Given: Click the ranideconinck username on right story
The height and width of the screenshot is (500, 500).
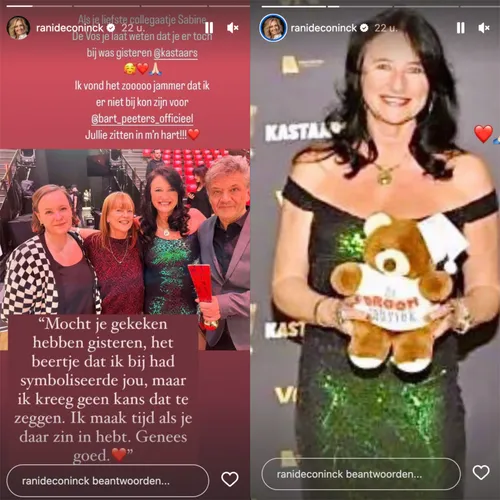Looking at the screenshot, I should (324, 28).
